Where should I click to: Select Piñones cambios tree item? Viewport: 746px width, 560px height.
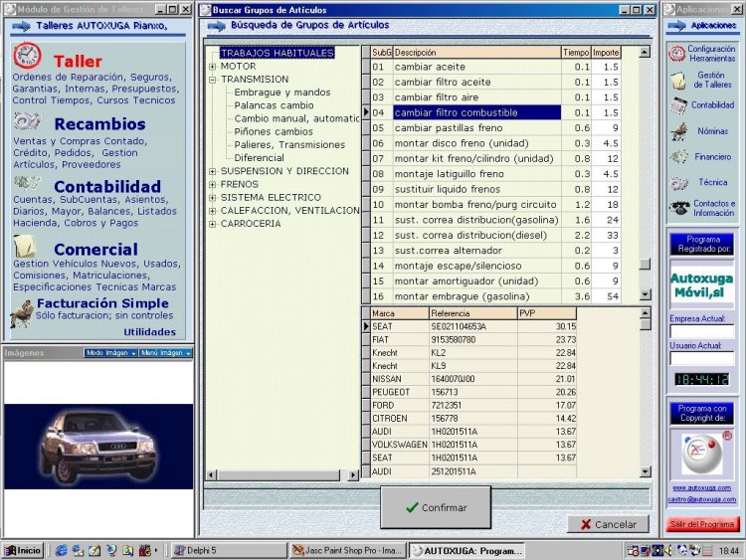[274, 131]
